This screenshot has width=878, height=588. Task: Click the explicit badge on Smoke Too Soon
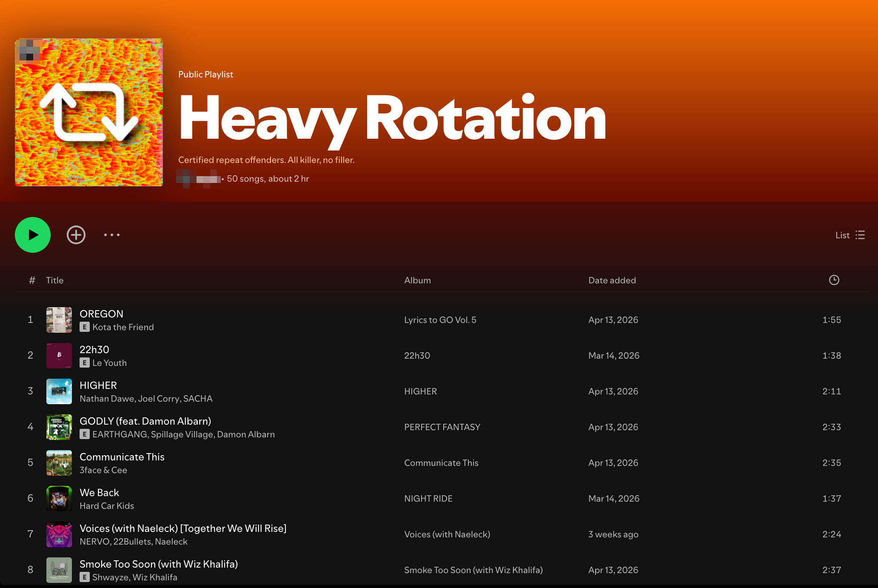tap(85, 577)
